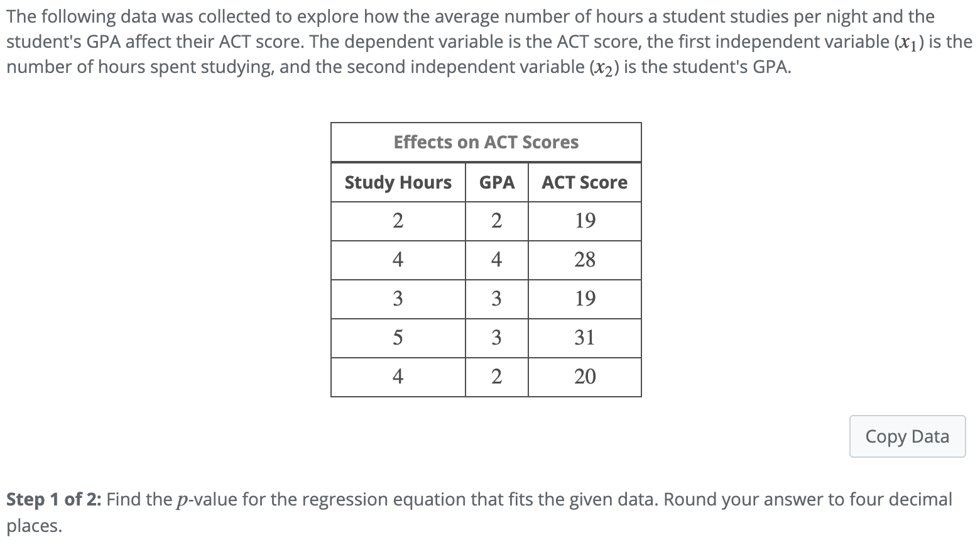Click ACT score value 28
This screenshot has height=547, width=980.
click(585, 260)
